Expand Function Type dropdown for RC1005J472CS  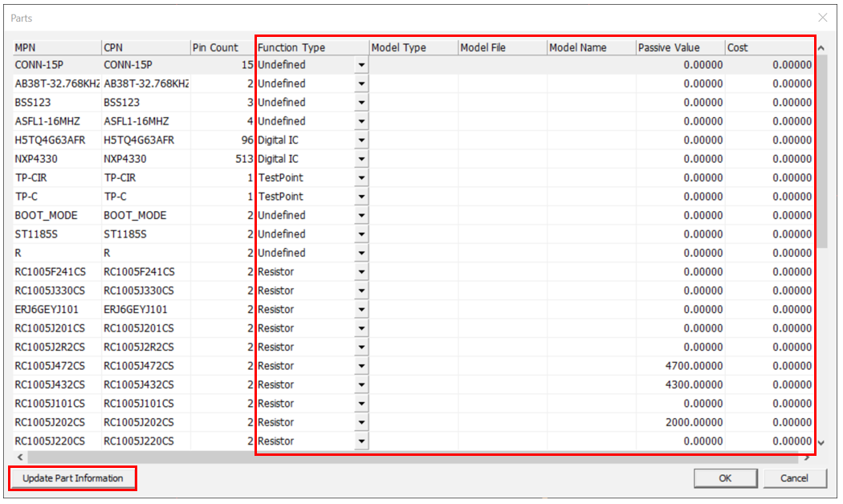361,366
